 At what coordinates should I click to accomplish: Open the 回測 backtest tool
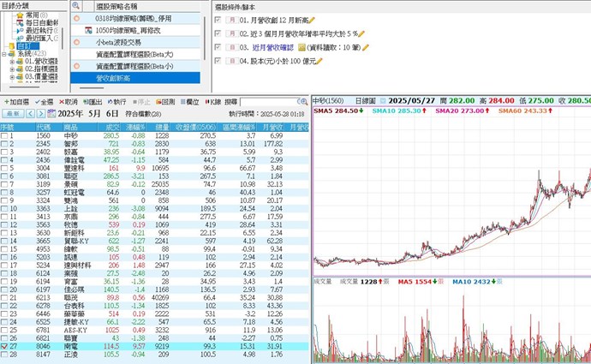[167, 101]
